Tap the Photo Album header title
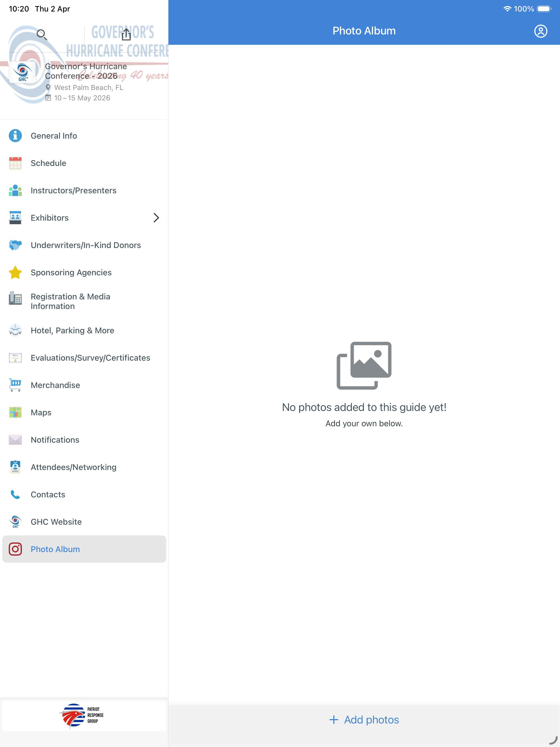The height and width of the screenshot is (747, 560). (x=364, y=31)
